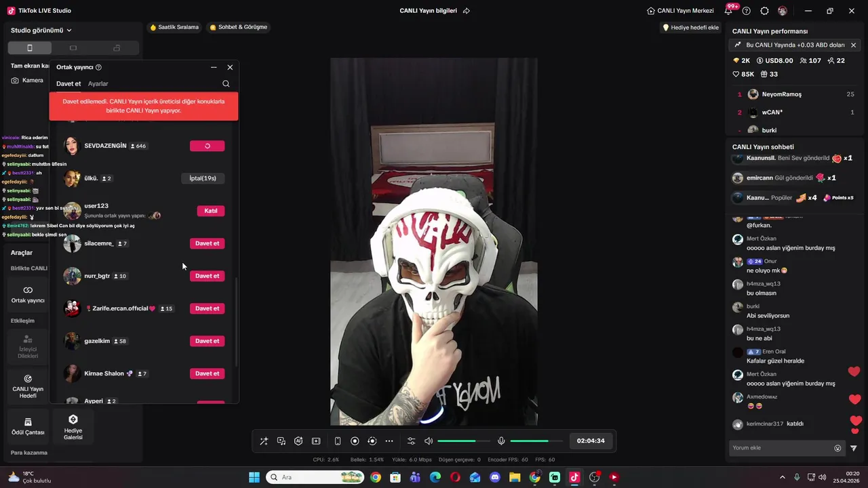
Task: Open the chat filter funnel dropdown
Action: click(854, 448)
